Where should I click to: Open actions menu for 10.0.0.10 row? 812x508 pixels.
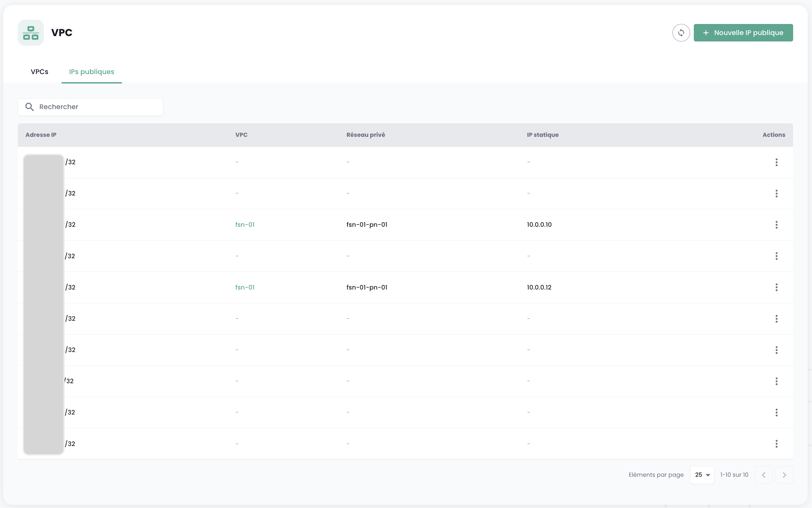click(x=776, y=225)
